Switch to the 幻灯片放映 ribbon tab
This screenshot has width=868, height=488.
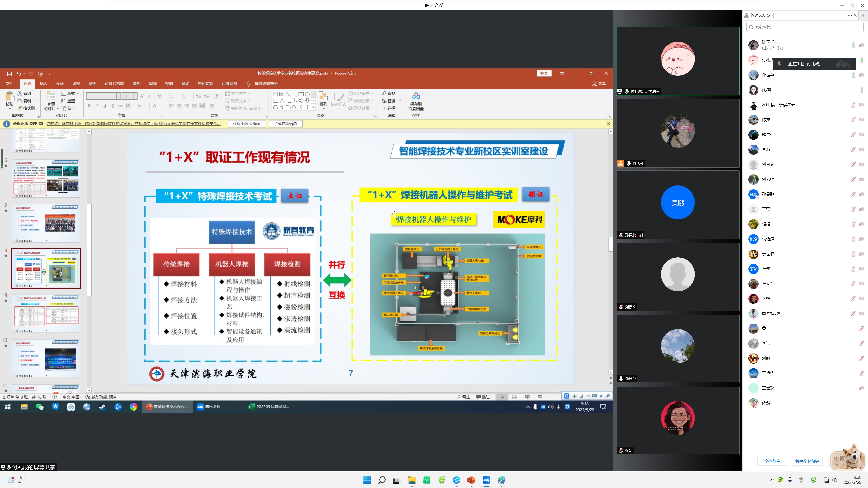point(114,84)
